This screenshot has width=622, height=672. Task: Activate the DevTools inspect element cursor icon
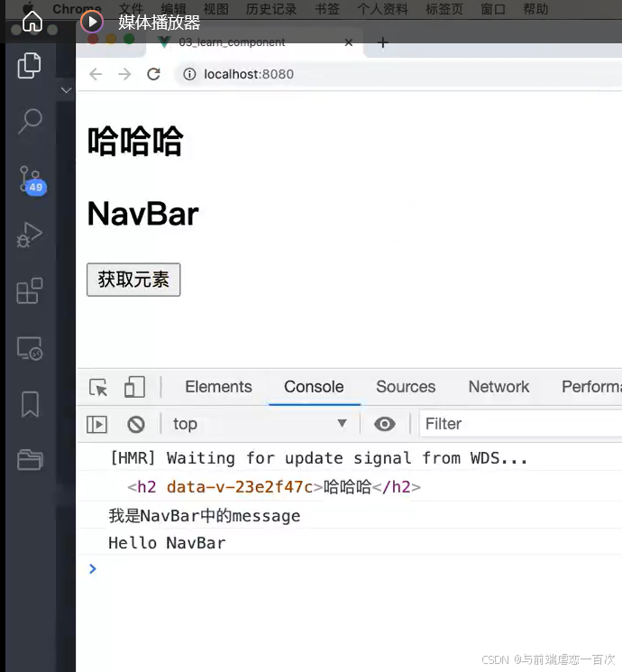pos(98,388)
